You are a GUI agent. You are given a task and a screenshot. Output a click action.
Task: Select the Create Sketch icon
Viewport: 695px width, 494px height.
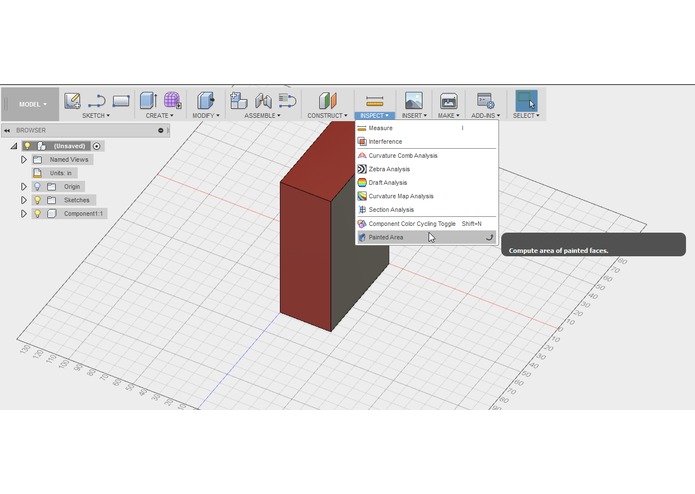click(x=72, y=101)
